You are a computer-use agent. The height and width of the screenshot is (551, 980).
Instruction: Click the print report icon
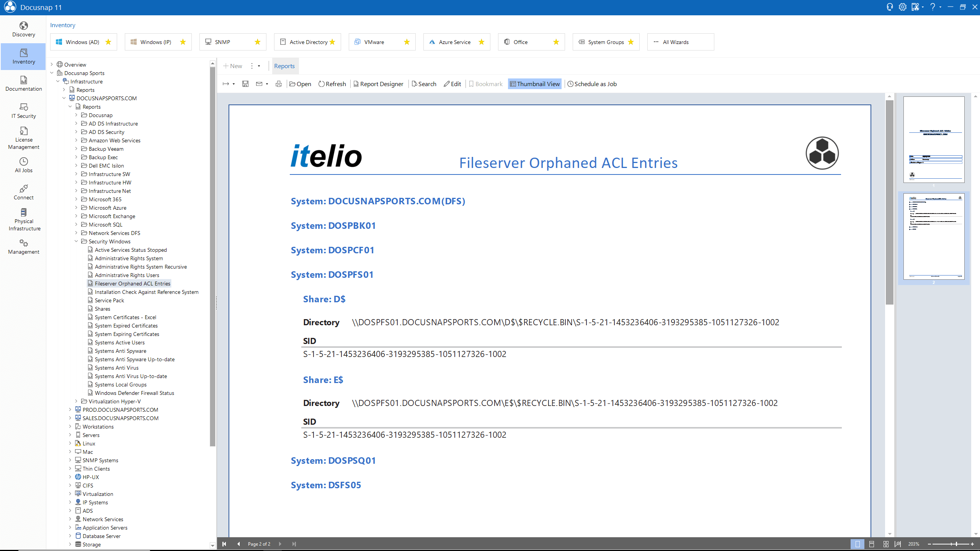tap(279, 84)
